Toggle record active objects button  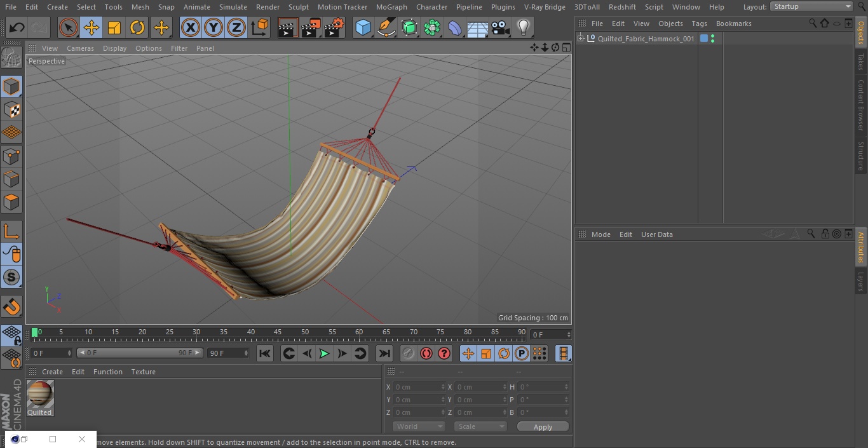tap(409, 353)
